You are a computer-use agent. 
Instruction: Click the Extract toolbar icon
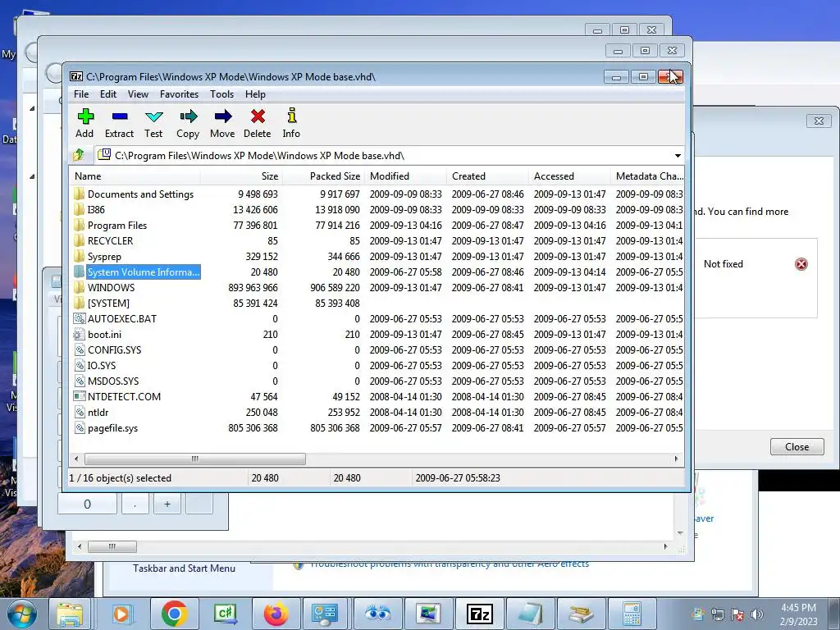pos(120,116)
